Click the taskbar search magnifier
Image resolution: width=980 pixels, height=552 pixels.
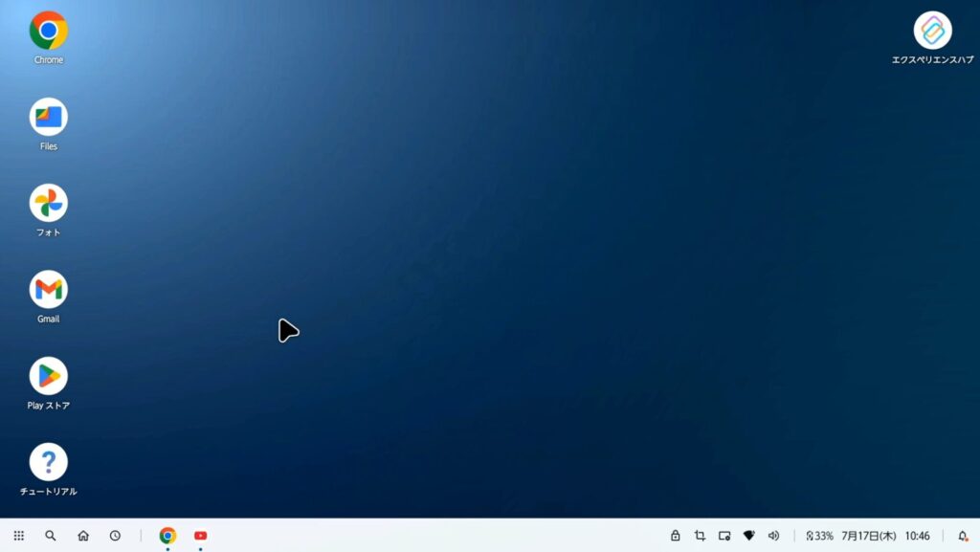coord(51,536)
